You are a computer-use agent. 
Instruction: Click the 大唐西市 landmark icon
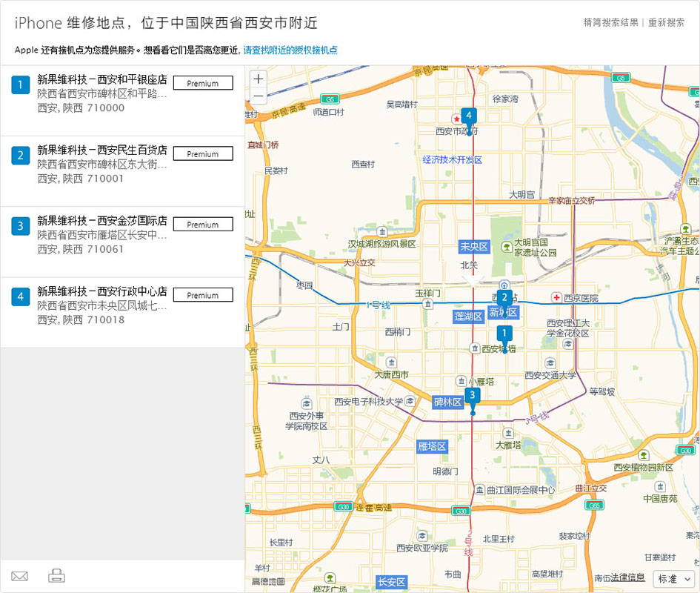tap(391, 362)
